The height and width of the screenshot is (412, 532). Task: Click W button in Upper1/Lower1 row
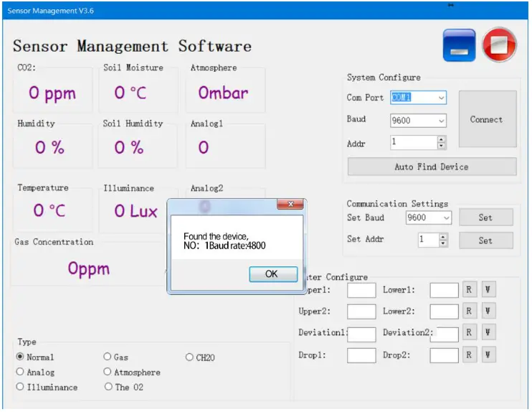pyautogui.click(x=488, y=290)
